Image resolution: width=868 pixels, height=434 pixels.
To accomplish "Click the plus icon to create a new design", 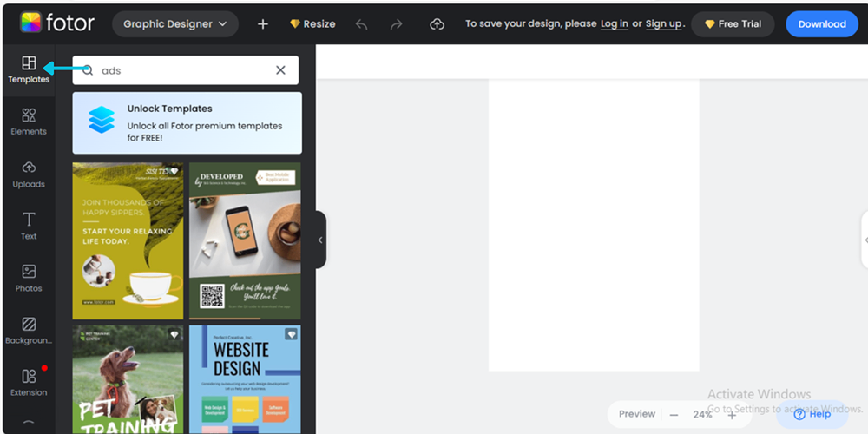I will click(263, 23).
